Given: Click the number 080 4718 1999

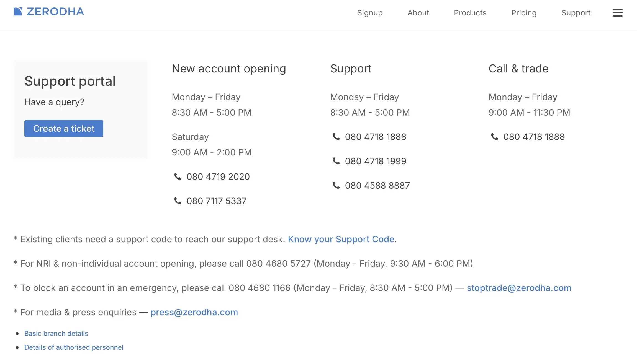Looking at the screenshot, I should (x=376, y=161).
